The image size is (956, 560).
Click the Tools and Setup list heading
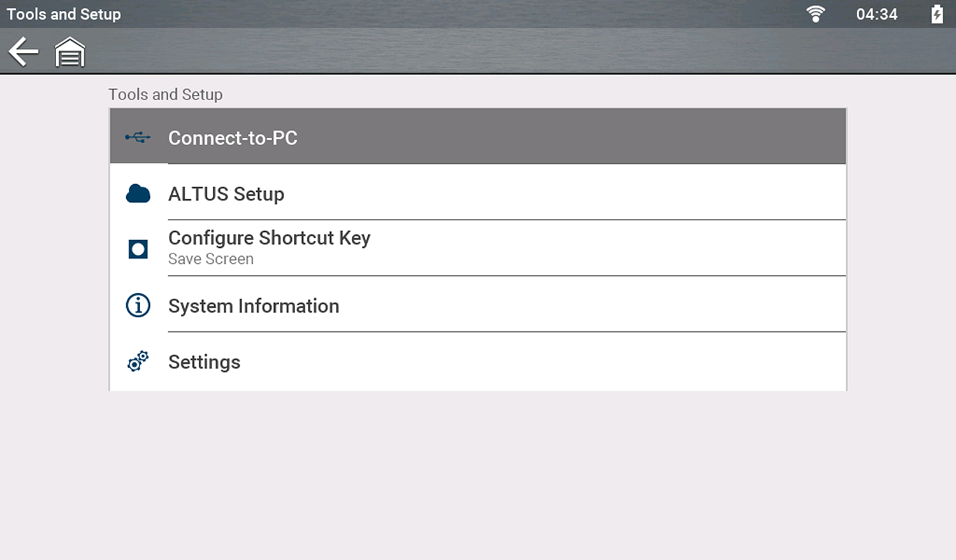point(166,94)
